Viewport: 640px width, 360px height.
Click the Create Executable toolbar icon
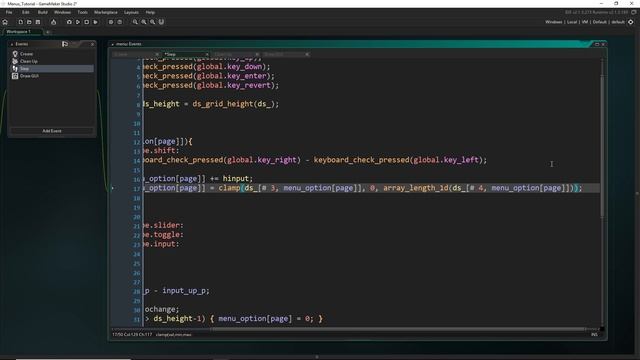point(53,22)
